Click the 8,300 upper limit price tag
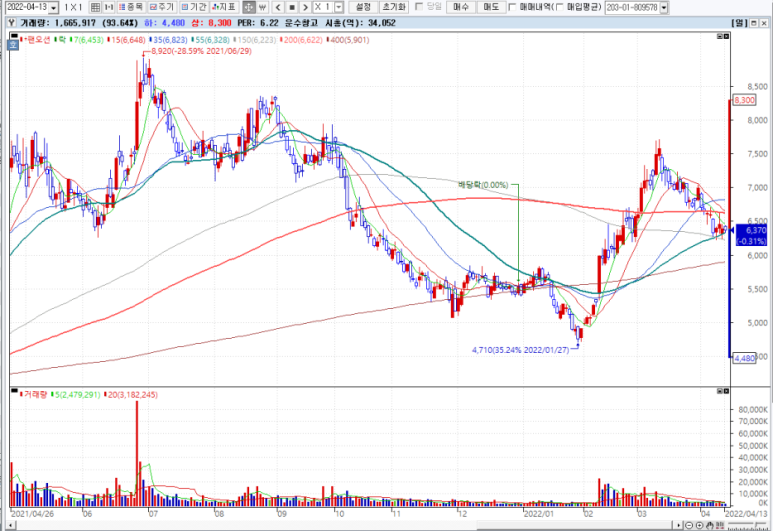 (744, 100)
